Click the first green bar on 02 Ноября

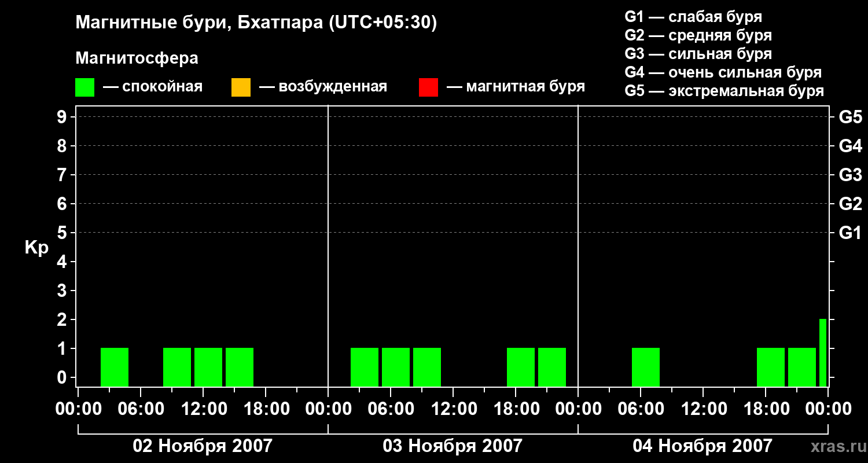[115, 367]
